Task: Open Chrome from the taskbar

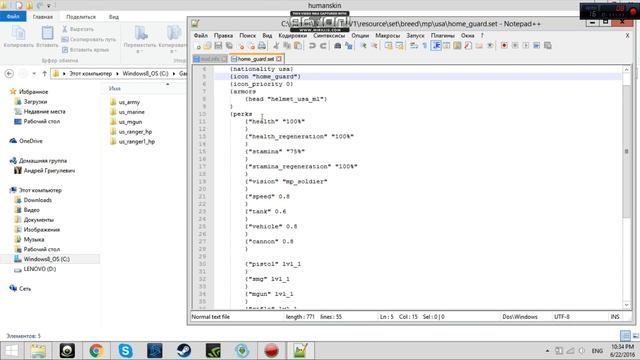Action: pyautogui.click(x=96, y=351)
